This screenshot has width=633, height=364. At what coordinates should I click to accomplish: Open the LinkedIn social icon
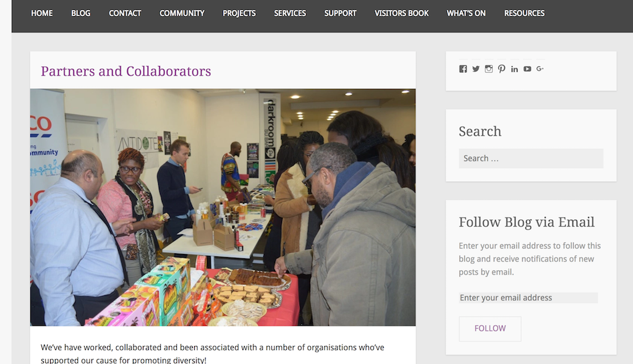click(514, 69)
